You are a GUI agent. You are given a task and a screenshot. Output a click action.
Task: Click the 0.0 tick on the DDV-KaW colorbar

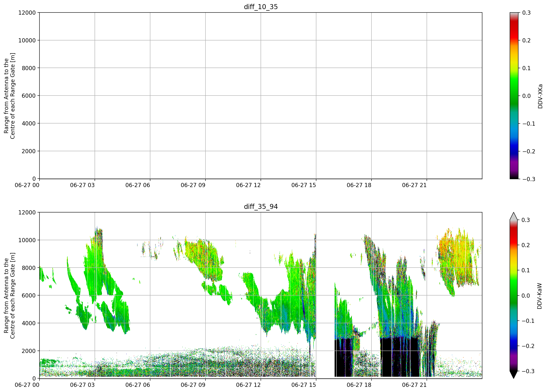tap(526, 295)
